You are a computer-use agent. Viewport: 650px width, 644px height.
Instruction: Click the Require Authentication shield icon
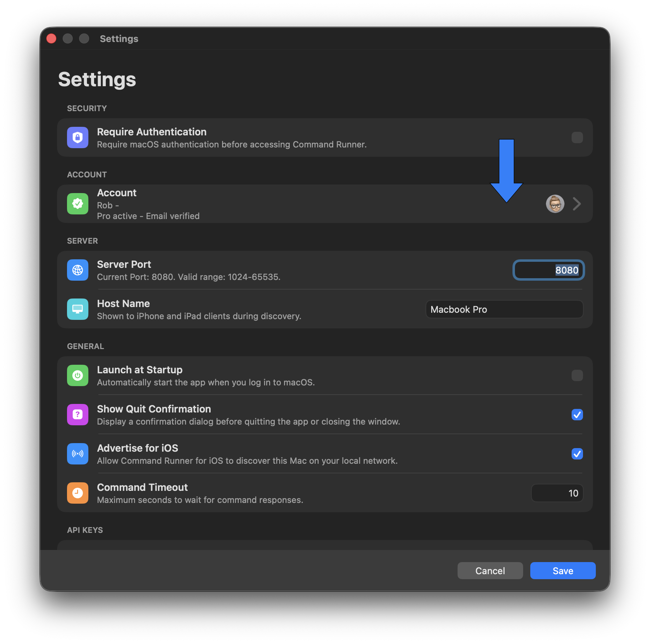tap(78, 137)
